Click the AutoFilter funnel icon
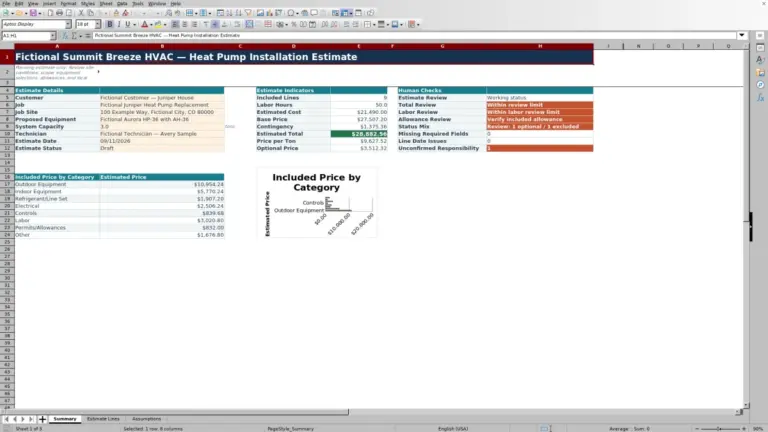This screenshot has height=432, width=768. point(248,13)
